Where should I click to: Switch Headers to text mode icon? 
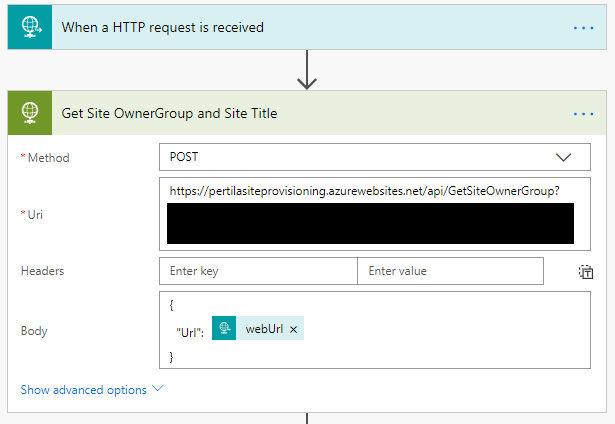click(x=586, y=271)
